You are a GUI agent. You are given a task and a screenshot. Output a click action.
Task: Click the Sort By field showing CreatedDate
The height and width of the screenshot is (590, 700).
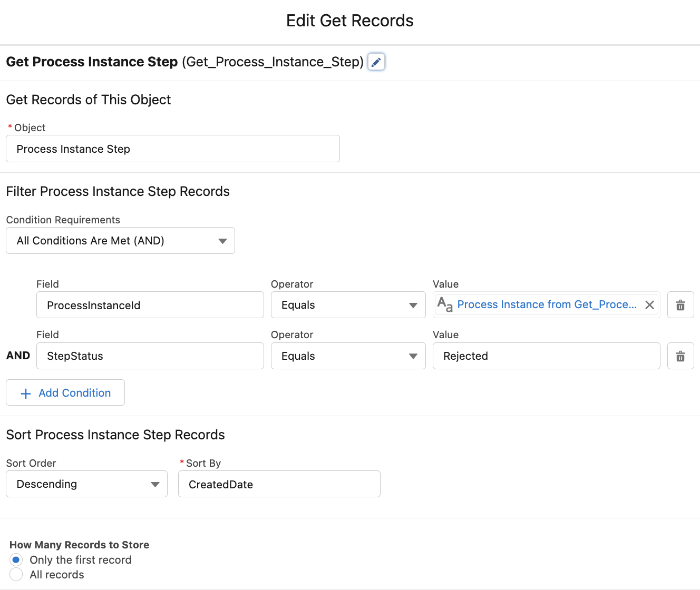[279, 484]
